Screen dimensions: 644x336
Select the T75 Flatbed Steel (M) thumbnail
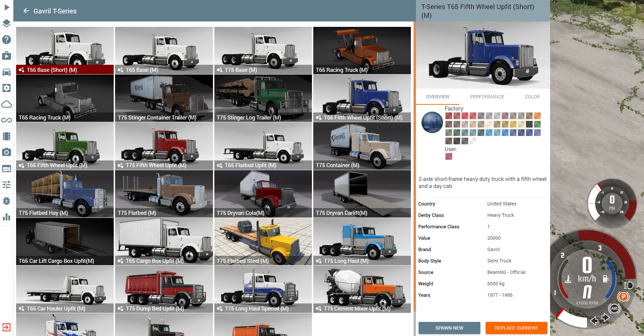263,241
